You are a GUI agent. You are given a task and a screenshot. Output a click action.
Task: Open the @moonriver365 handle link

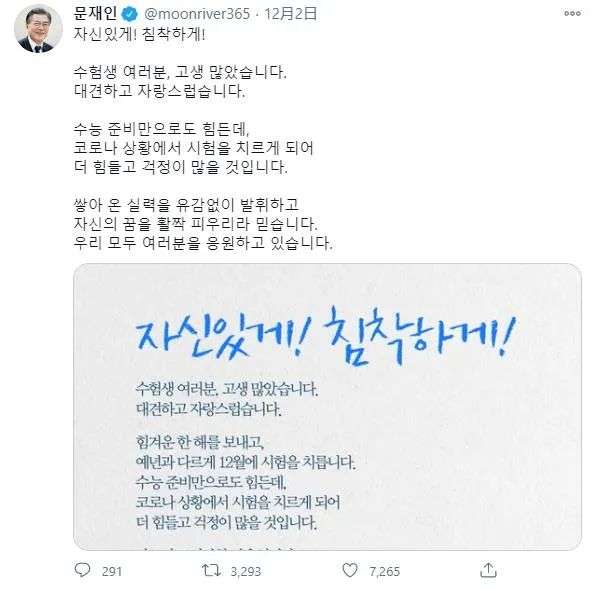click(x=197, y=14)
